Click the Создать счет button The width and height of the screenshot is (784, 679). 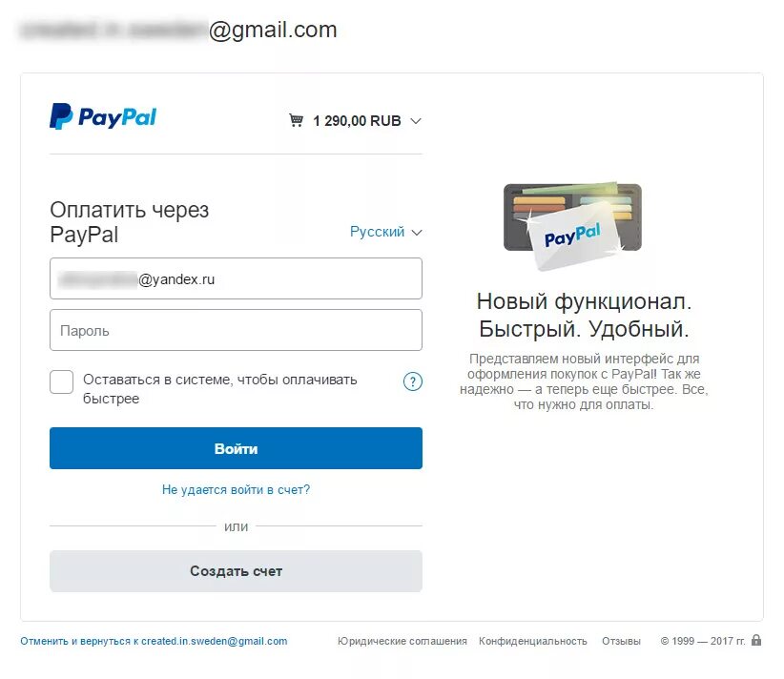[236, 571]
